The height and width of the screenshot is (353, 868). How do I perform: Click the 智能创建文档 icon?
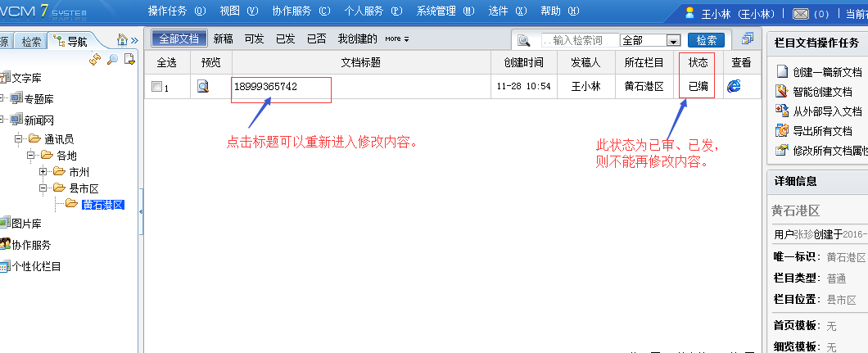pos(781,91)
